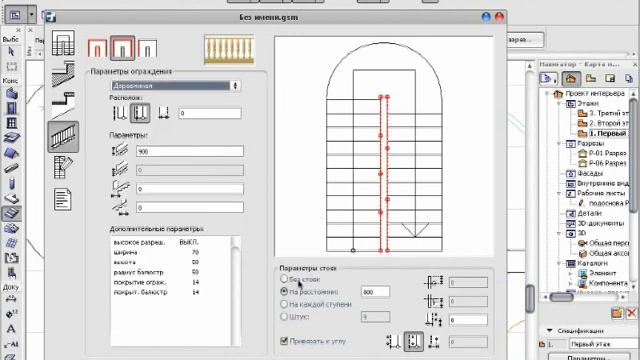Collapse the 'Этажи' tree node
Viewport: 640px width, 360px height.
(x=559, y=104)
